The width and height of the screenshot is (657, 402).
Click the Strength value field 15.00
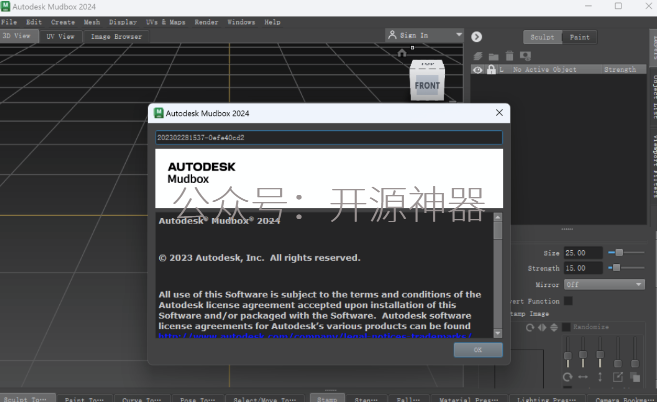pos(583,268)
